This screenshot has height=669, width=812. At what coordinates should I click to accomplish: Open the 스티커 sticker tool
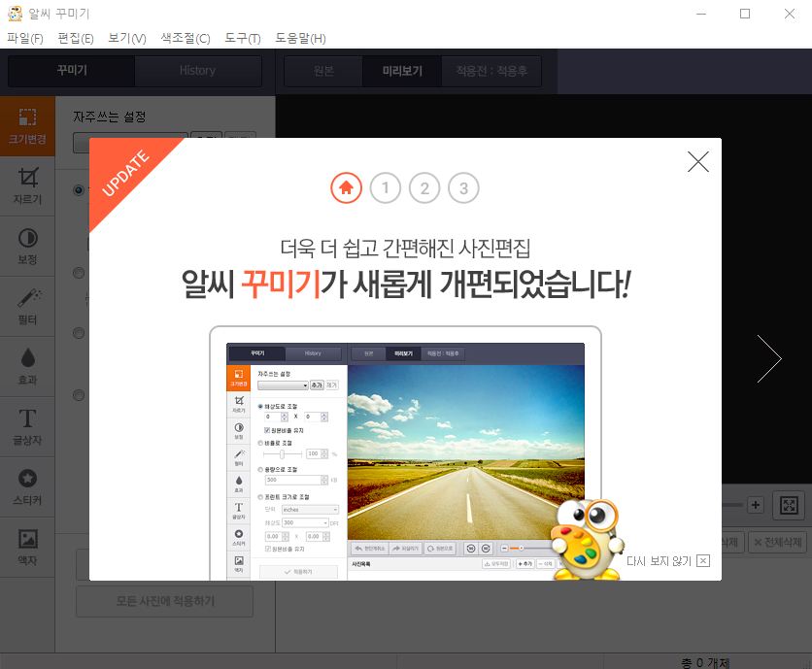pyautogui.click(x=27, y=486)
